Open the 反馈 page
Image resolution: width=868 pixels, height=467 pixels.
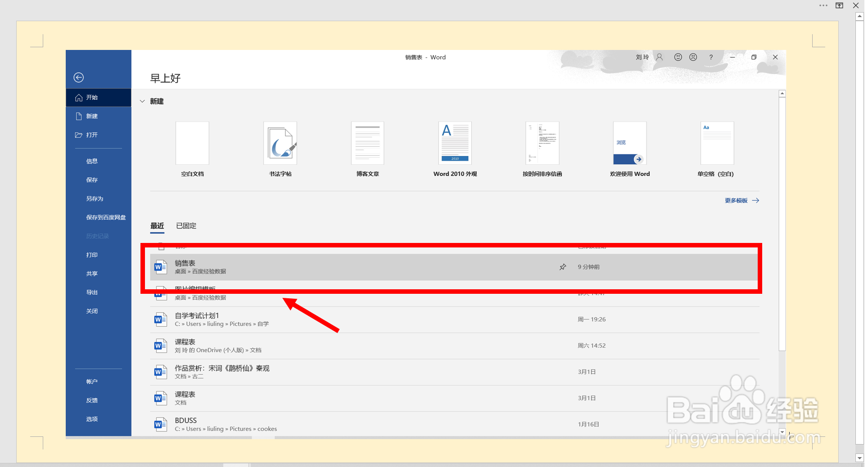[x=99, y=400]
